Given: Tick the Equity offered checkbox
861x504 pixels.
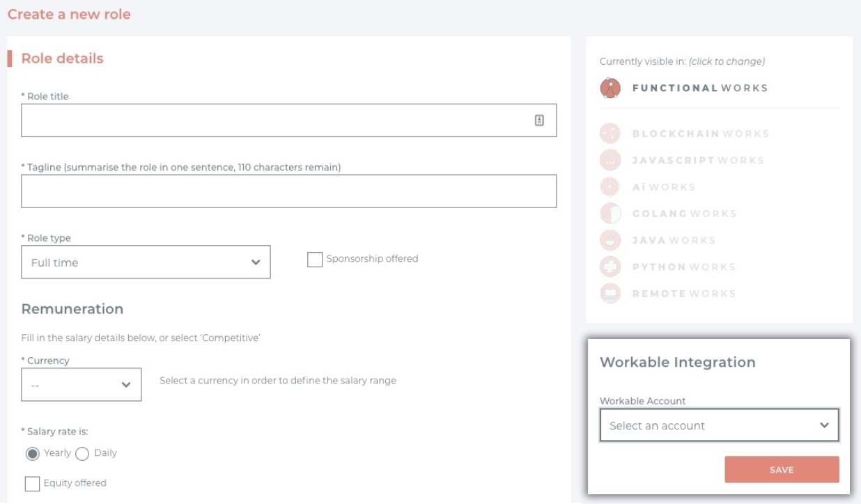Looking at the screenshot, I should tap(32, 484).
